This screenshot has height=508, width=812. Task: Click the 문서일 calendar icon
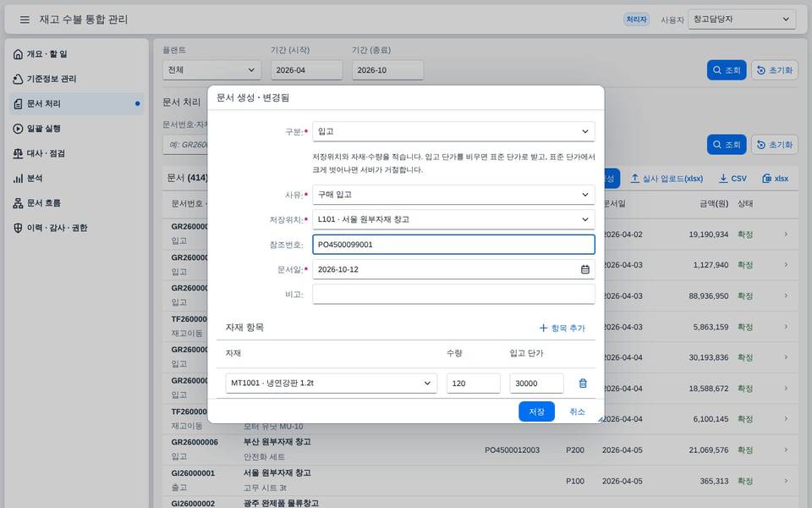coord(584,269)
